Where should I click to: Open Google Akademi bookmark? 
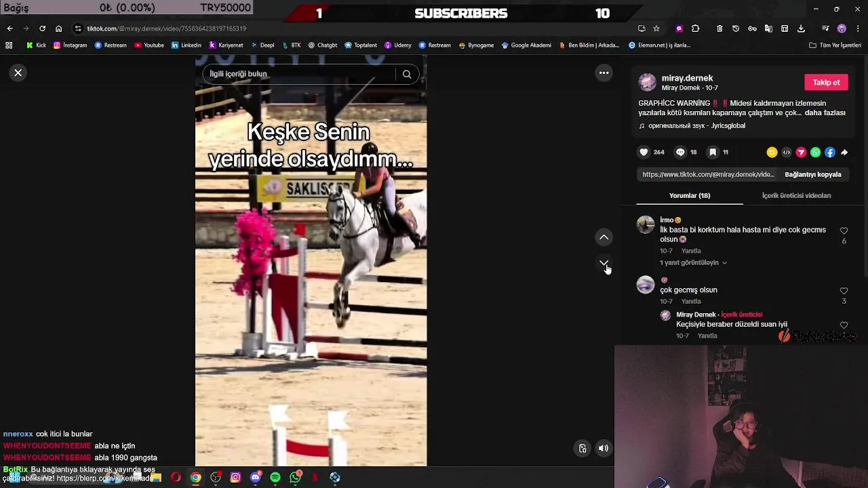526,45
